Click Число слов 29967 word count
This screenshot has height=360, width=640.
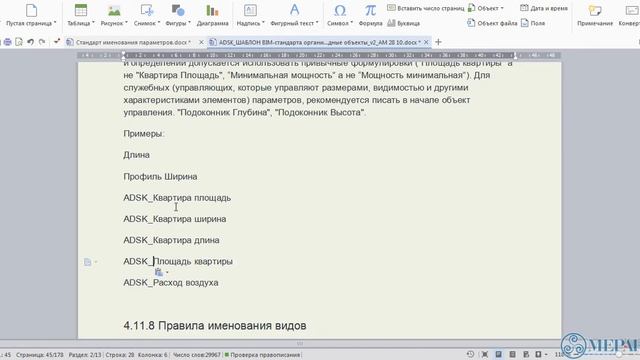click(197, 355)
